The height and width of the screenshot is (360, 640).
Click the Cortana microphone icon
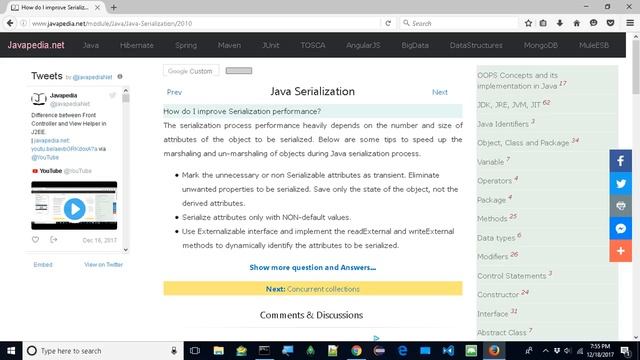(x=174, y=351)
